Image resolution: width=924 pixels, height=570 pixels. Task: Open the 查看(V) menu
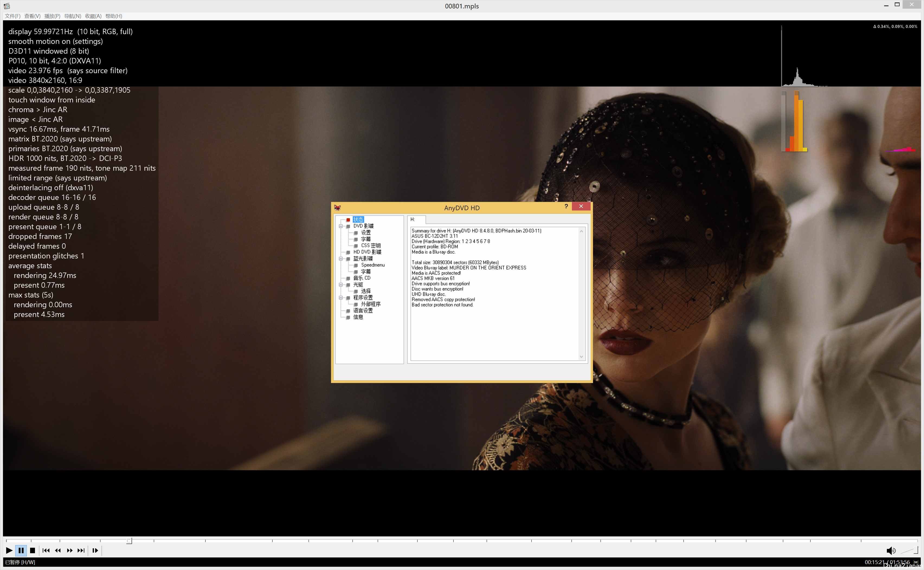[33, 16]
